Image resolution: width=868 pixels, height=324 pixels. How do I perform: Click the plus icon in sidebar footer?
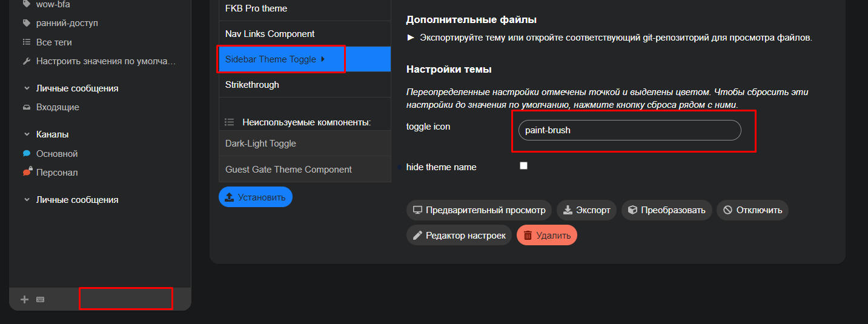(x=25, y=299)
